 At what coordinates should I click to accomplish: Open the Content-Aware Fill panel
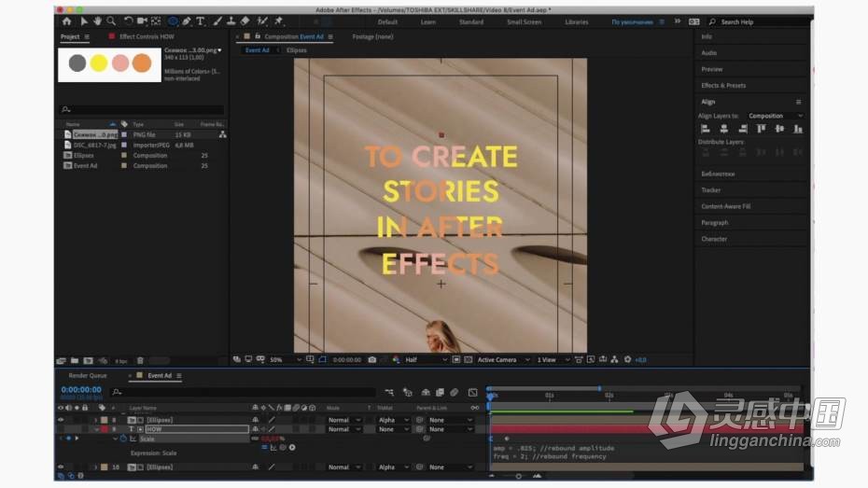click(x=725, y=206)
